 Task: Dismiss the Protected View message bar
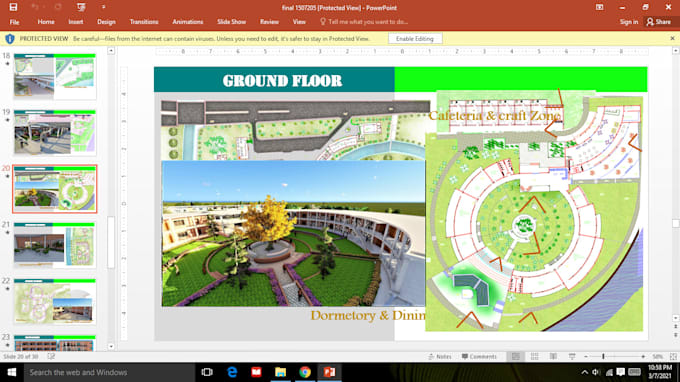[672, 39]
